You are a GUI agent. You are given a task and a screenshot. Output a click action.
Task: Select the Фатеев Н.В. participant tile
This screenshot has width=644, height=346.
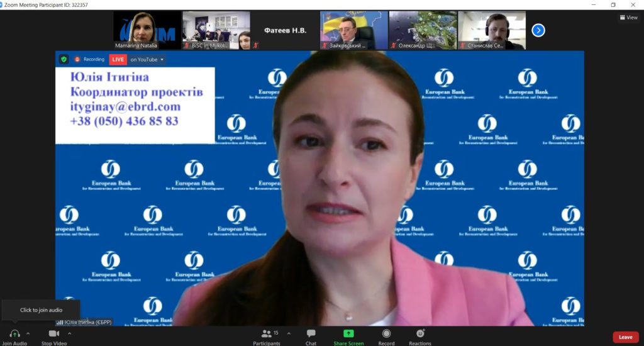coord(285,30)
